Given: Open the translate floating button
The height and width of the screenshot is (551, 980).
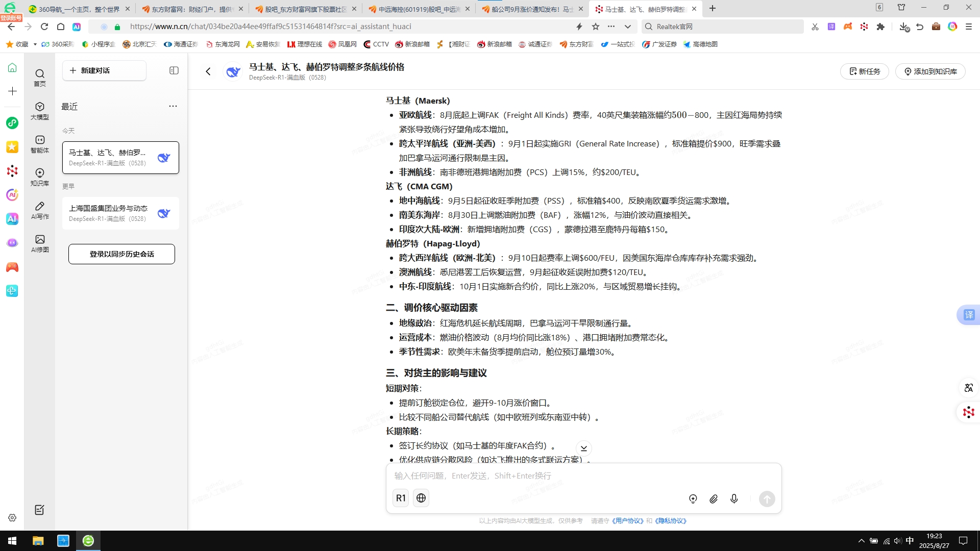Looking at the screenshot, I should pyautogui.click(x=969, y=315).
